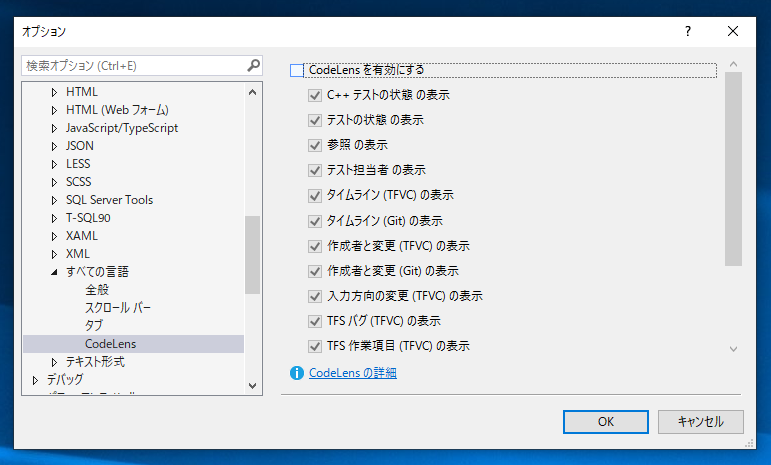Viewport: 771px width, 465px height.
Task: Expand the XAML tree node
Action: (55, 236)
